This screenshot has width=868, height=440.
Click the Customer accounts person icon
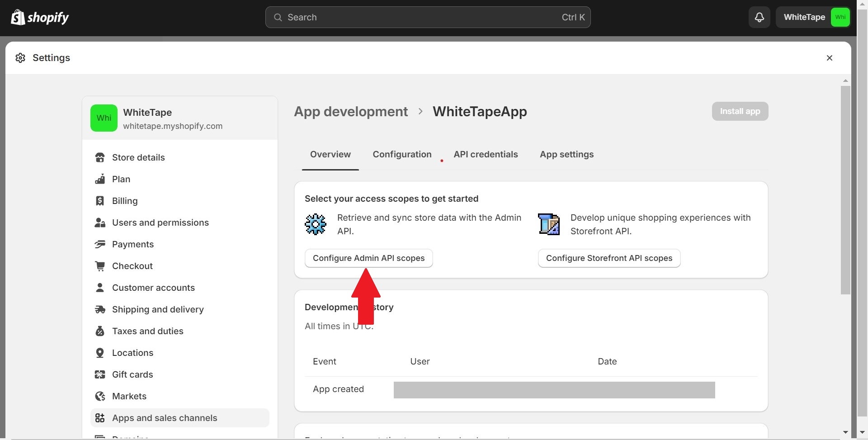pos(100,288)
